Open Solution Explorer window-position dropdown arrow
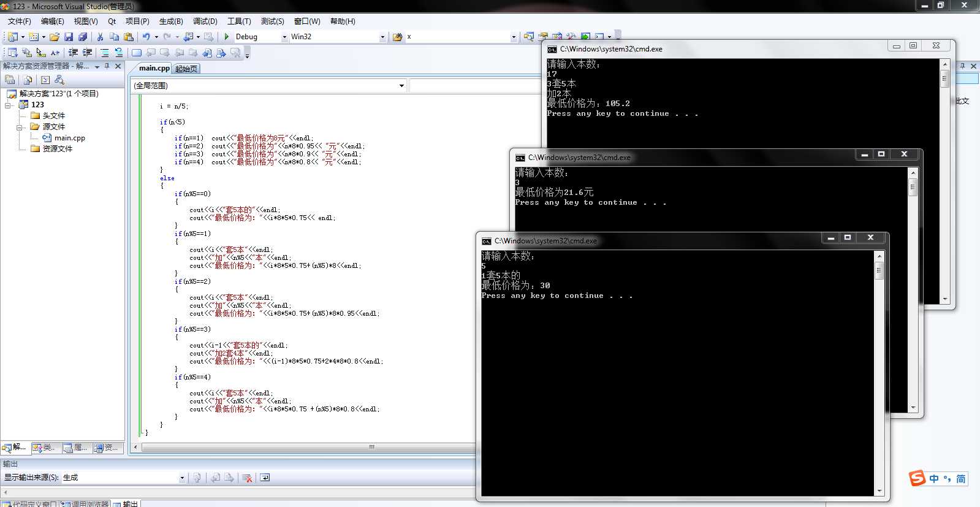 [97, 66]
